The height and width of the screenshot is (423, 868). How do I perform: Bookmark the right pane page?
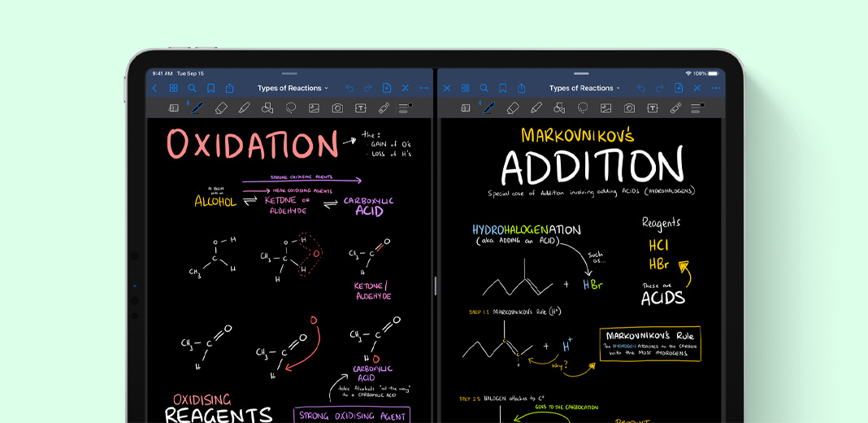click(x=502, y=88)
